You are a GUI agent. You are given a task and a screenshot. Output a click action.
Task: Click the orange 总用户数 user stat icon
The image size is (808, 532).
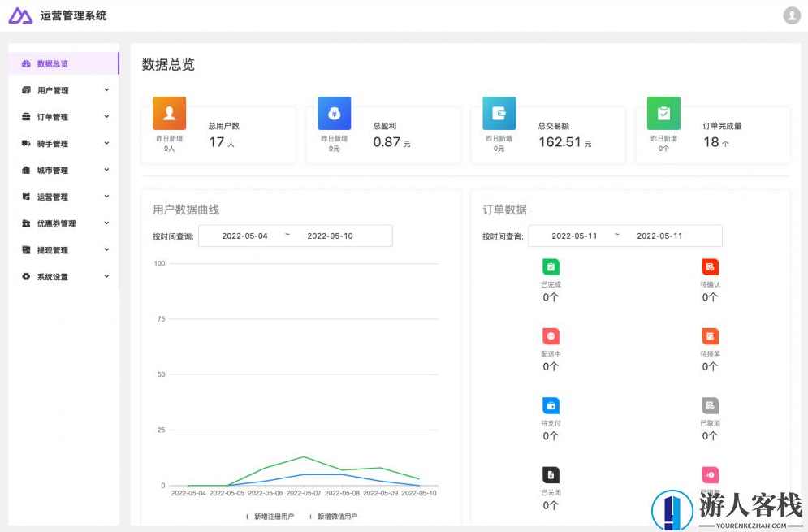168,113
